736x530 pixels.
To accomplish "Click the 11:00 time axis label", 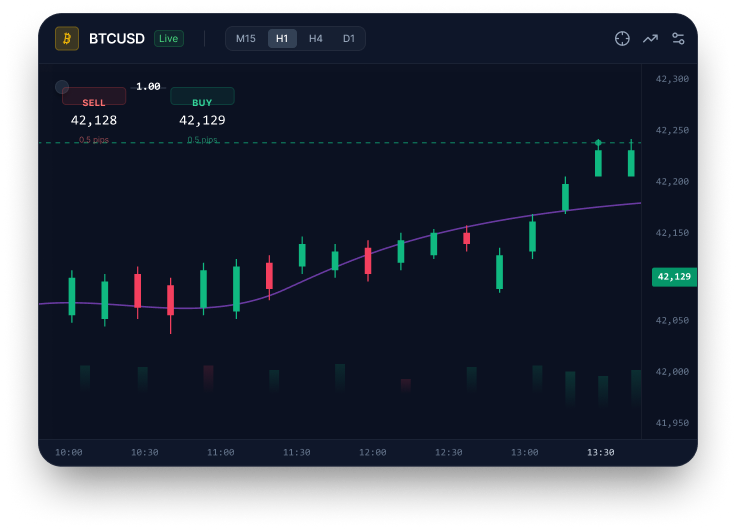I will pos(221,453).
